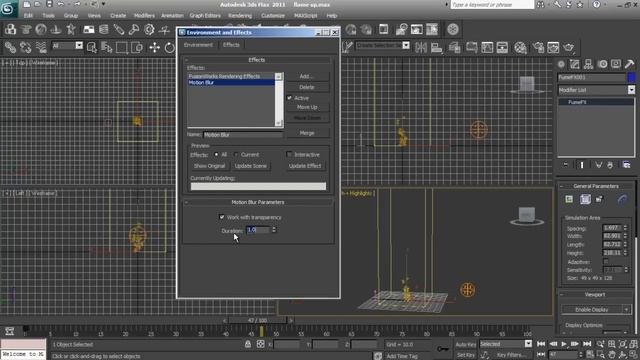Image resolution: width=640 pixels, height=360 pixels.
Task: Open the Select by Name tool
Action: coord(107,47)
